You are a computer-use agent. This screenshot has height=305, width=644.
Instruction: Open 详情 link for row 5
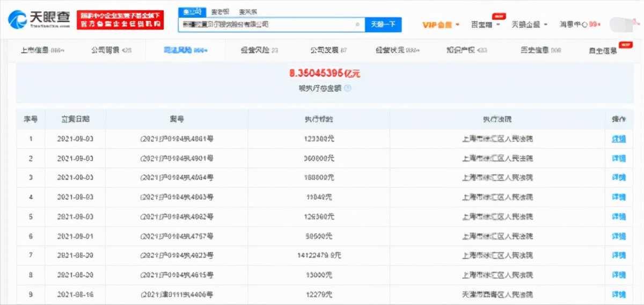point(619,216)
